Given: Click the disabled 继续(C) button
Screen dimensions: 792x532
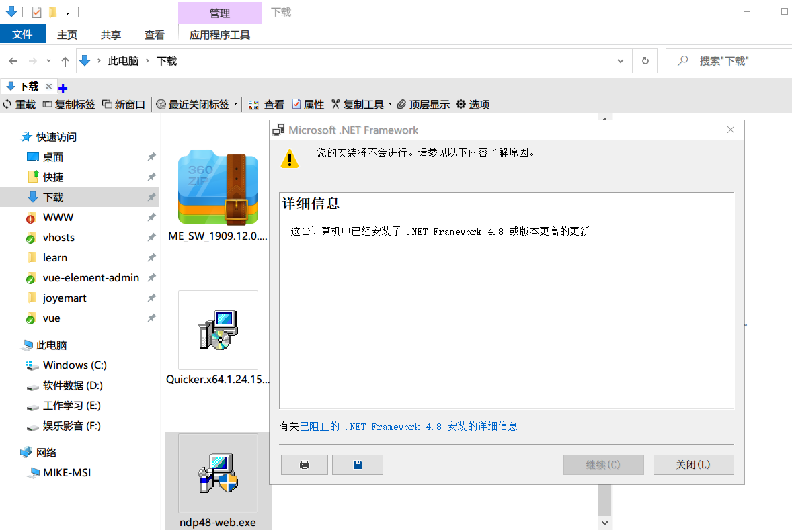Looking at the screenshot, I should coord(603,464).
